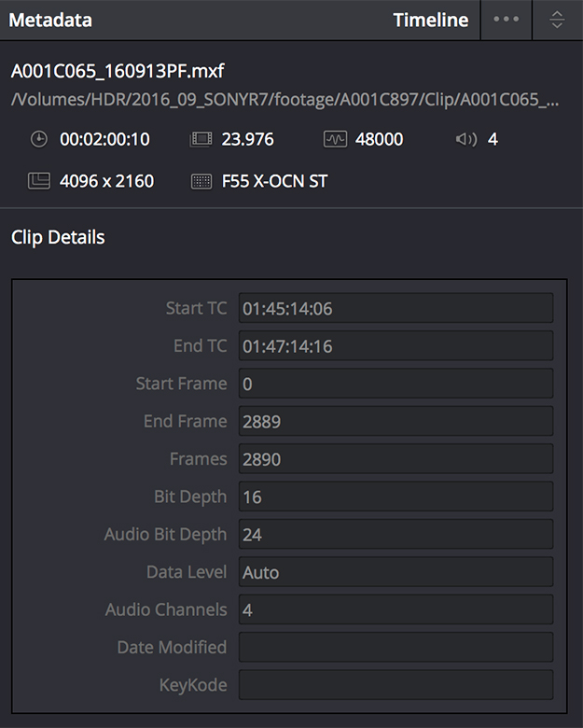Click the Start TC field
The image size is (583, 728).
(x=396, y=308)
